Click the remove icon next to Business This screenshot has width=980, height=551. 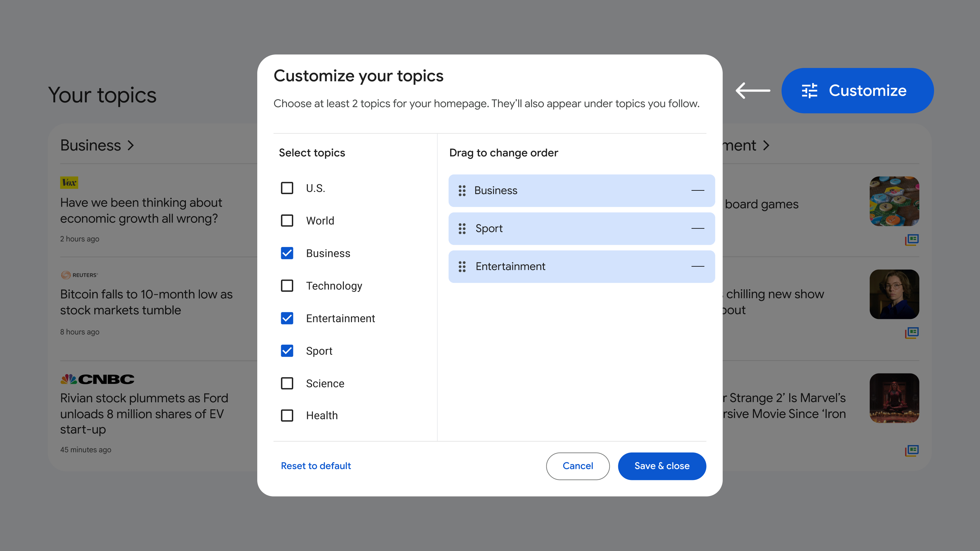(698, 190)
